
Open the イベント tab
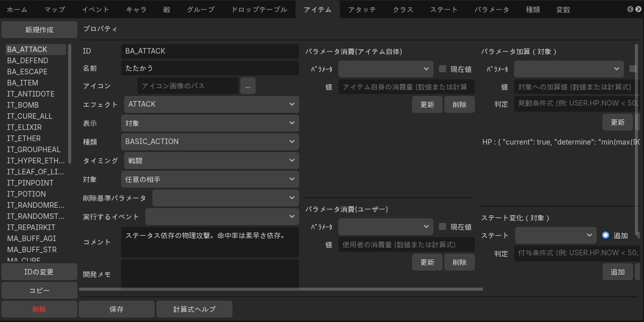[95, 9]
